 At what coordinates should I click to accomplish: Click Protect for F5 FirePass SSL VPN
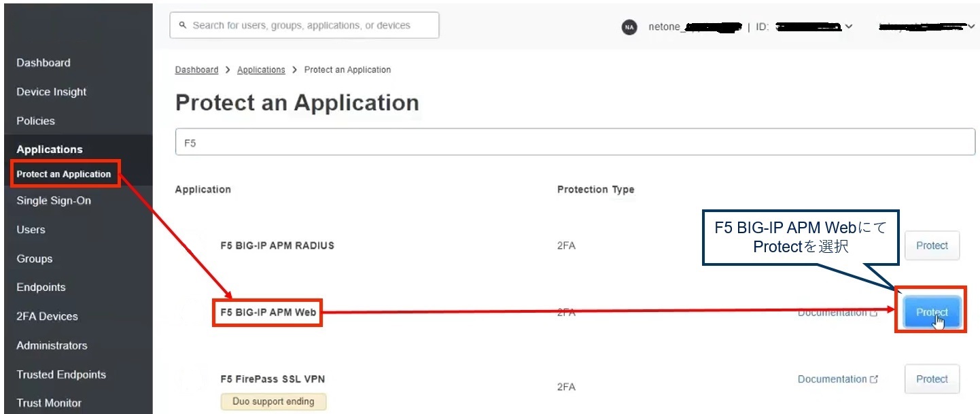click(932, 379)
